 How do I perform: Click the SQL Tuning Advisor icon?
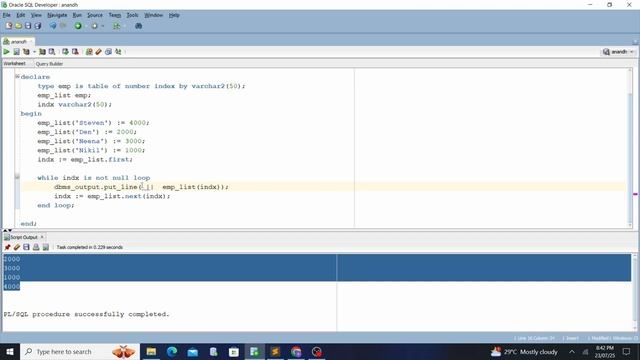(52, 52)
